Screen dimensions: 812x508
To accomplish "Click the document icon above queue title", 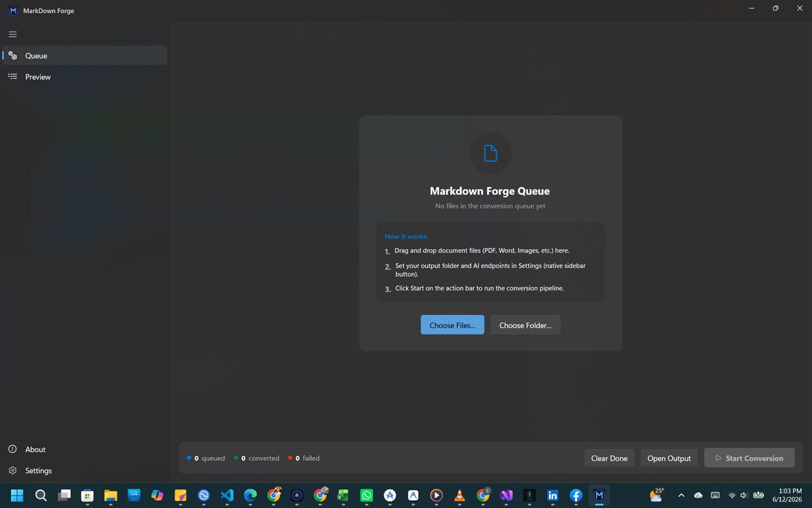I will [490, 153].
